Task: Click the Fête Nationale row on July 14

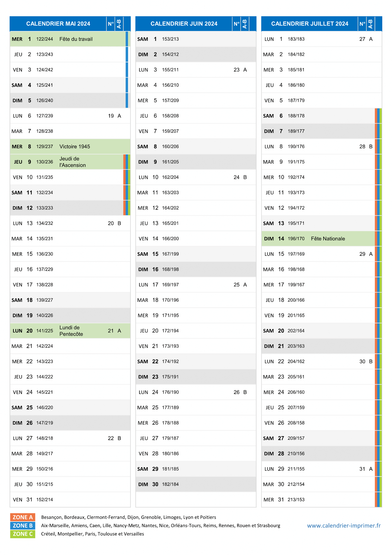Action: [322, 239]
